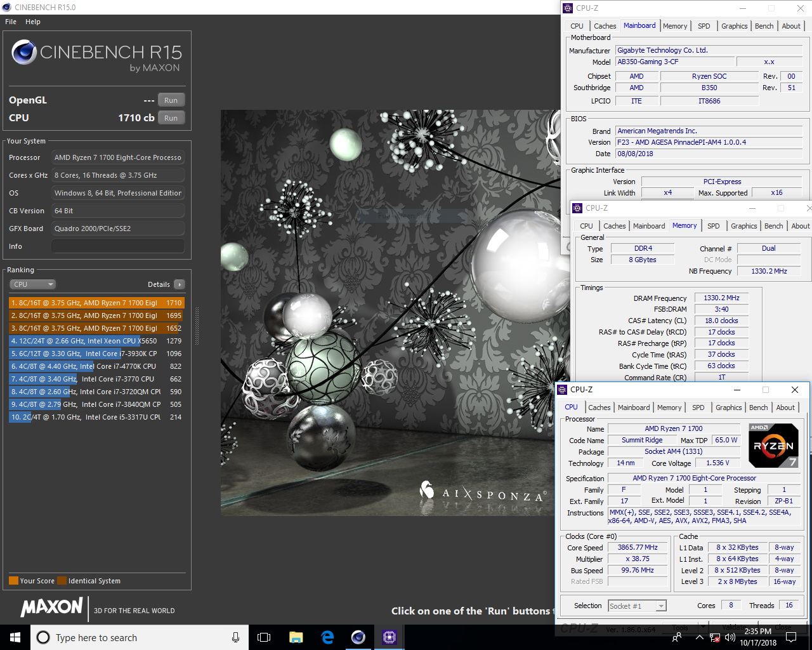Click the Cinebench R15 logo

click(x=96, y=56)
